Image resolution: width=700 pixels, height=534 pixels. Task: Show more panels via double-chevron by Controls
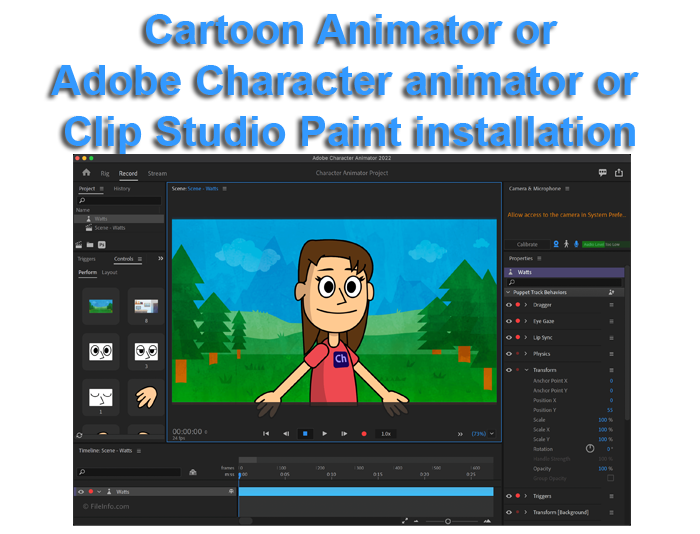tap(160, 259)
